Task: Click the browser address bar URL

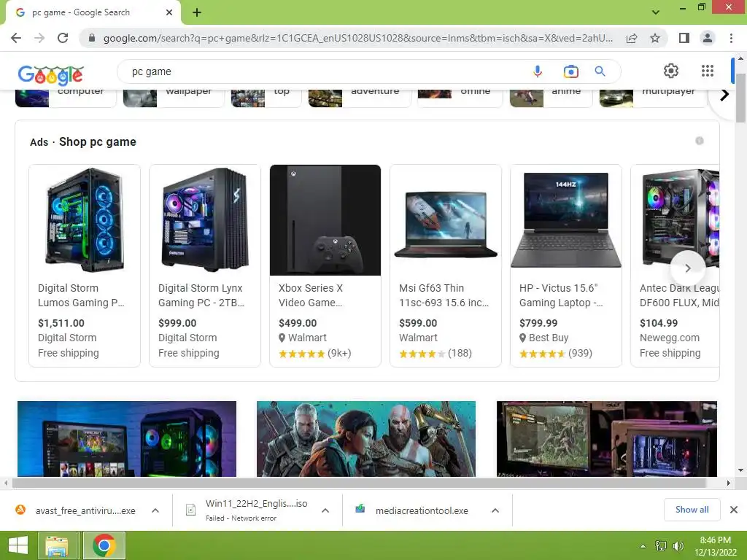Action: coord(358,38)
